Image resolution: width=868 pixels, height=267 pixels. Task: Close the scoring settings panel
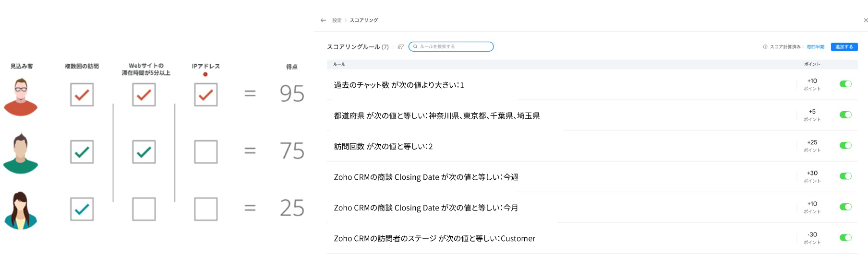(865, 20)
